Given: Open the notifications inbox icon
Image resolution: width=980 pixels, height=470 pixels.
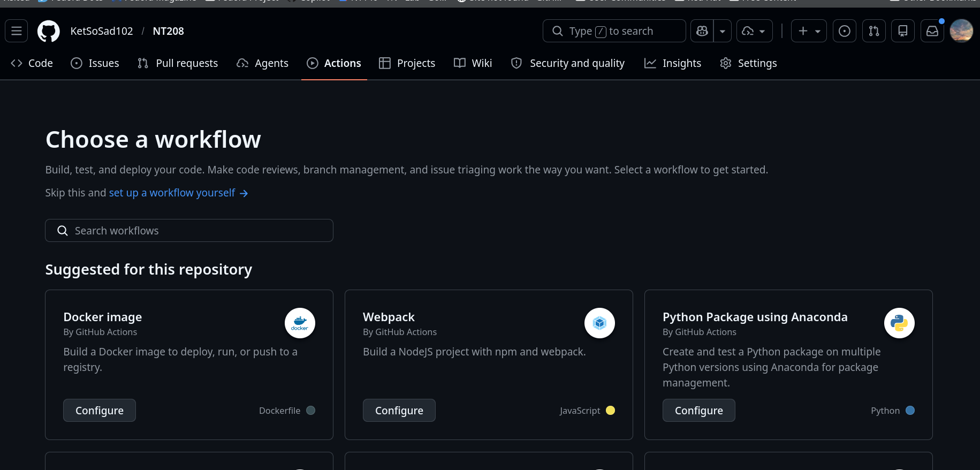Looking at the screenshot, I should (x=932, y=31).
